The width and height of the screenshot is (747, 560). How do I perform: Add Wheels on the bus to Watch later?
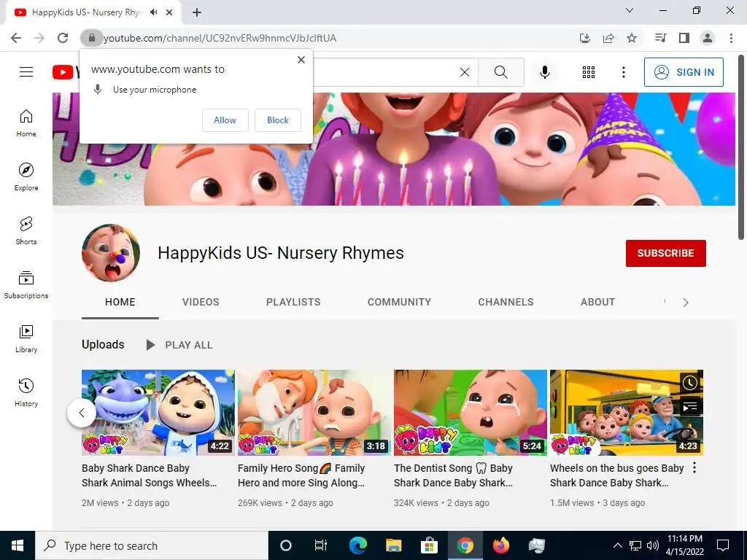point(690,382)
